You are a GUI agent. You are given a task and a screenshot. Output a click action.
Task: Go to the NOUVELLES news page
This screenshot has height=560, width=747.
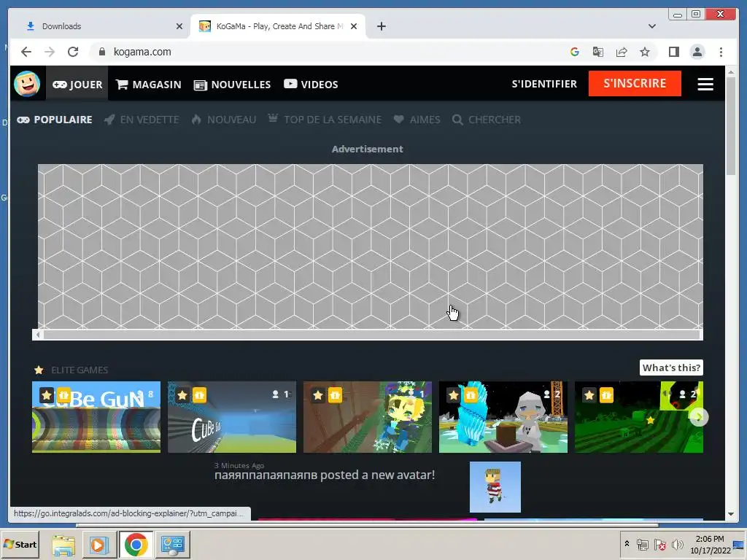click(x=232, y=85)
